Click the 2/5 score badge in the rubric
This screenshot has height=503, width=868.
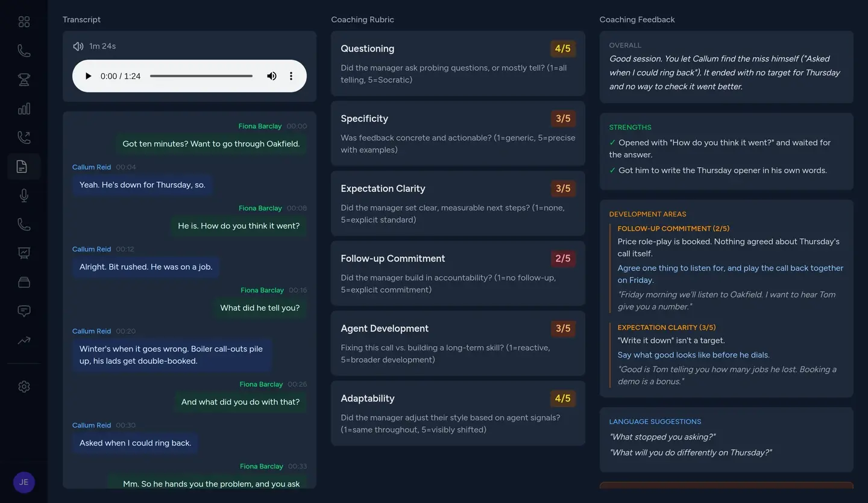coord(563,259)
